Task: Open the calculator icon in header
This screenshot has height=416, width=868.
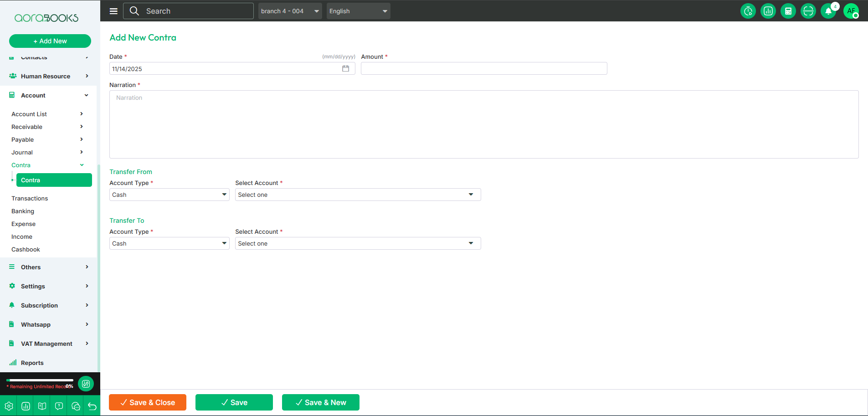Action: coord(788,11)
